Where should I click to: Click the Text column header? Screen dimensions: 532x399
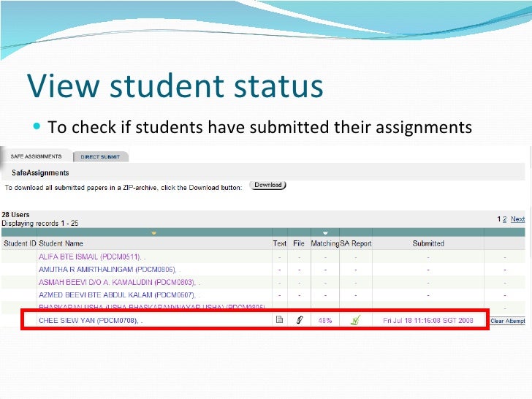[x=280, y=243]
